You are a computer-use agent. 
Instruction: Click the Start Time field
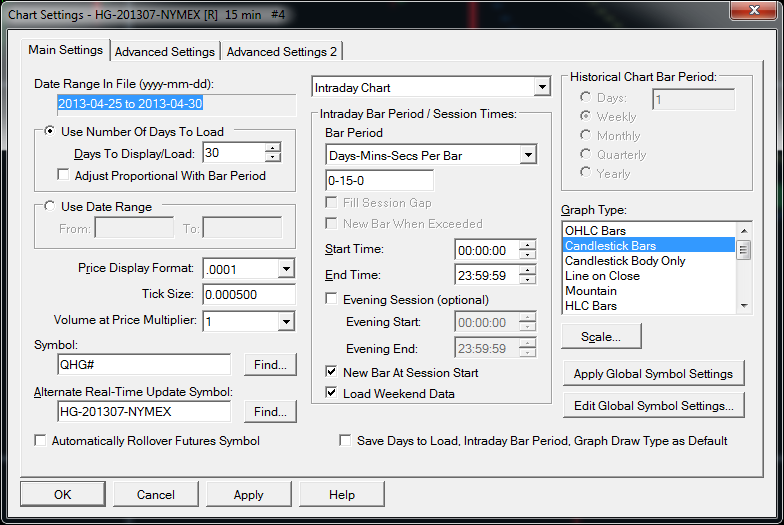[487, 250]
